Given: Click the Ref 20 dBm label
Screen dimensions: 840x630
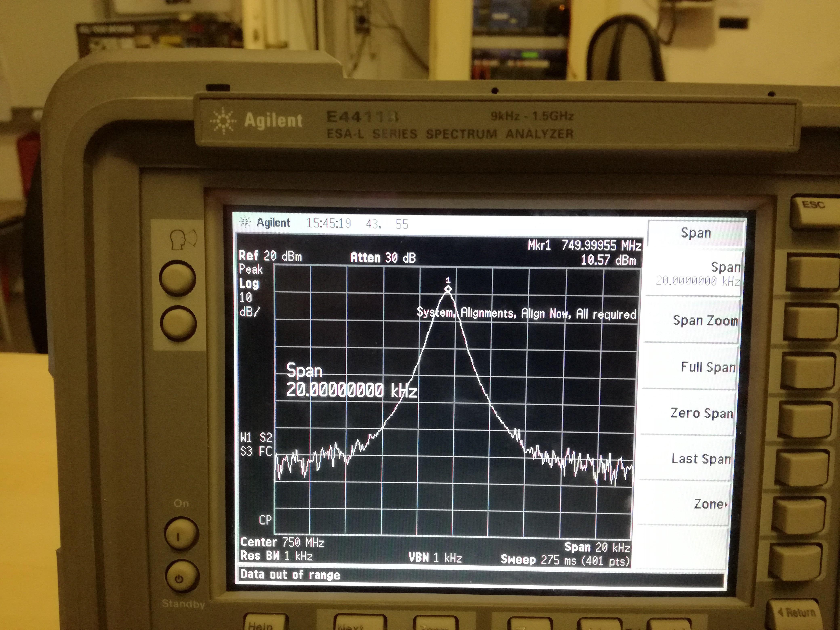Looking at the screenshot, I should 270,256.
